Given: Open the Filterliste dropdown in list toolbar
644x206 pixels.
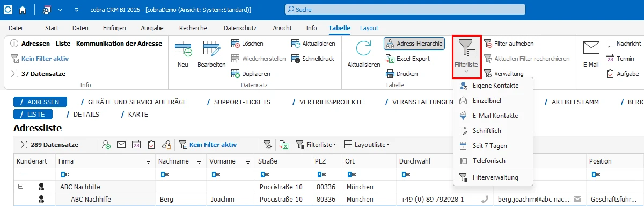Looking at the screenshot, I should tap(317, 145).
